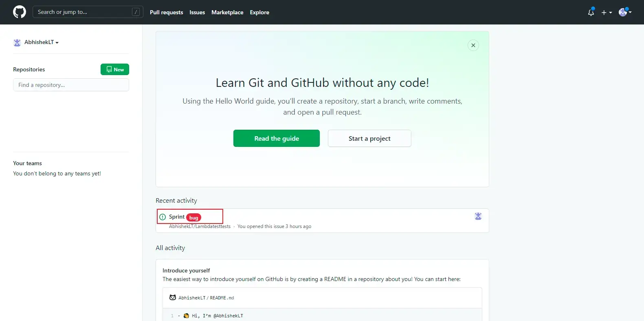
Task: Open the AbhishekLT/Lambdatesttests repository link
Action: (x=200, y=226)
